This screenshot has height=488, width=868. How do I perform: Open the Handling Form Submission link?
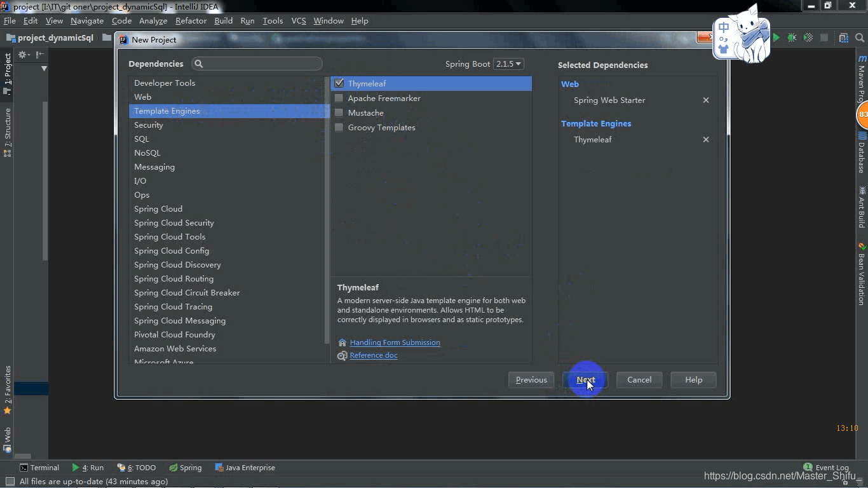pos(395,342)
